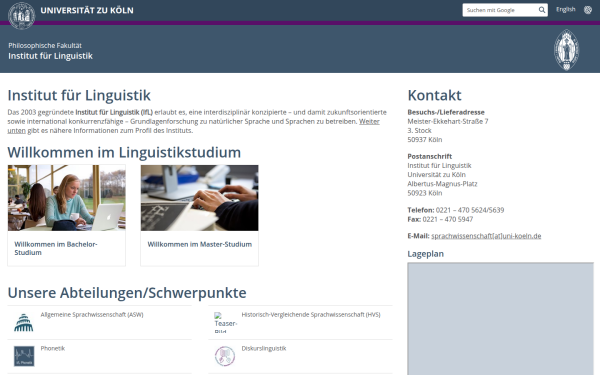Open Willkommen im Bachelor-Studium link
The image size is (600, 375).
[56, 248]
